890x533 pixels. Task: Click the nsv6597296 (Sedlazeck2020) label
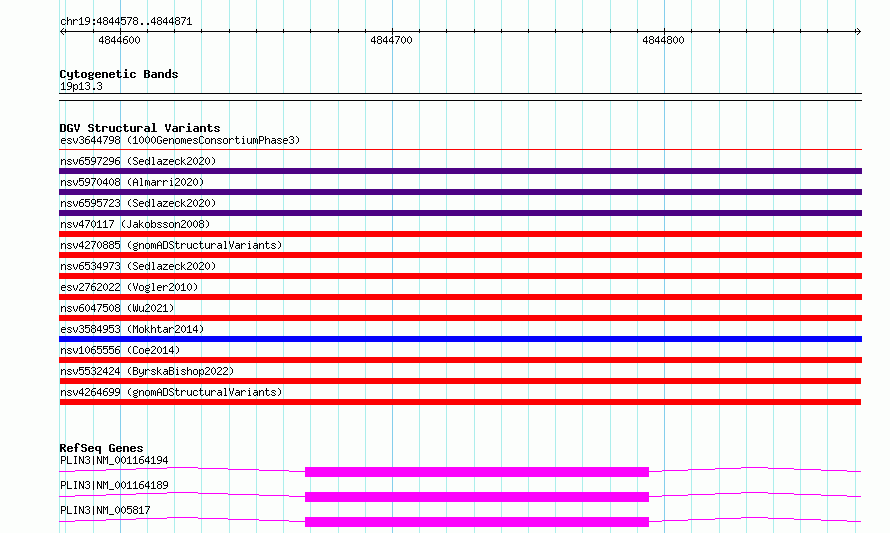(138, 161)
